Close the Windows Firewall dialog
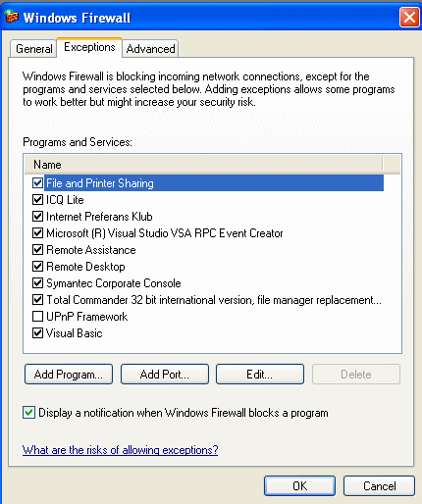Image resolution: width=422 pixels, height=504 pixels. pyautogui.click(x=409, y=17)
